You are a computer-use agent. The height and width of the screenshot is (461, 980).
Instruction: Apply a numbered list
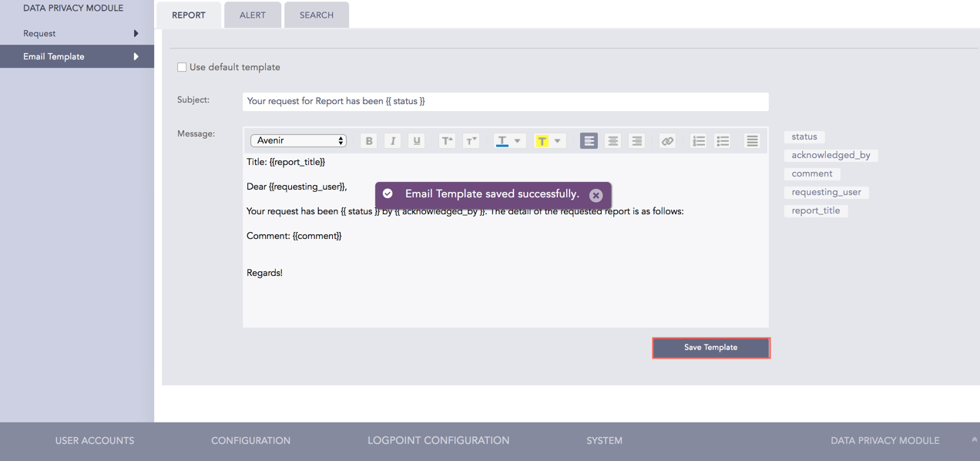[698, 140]
